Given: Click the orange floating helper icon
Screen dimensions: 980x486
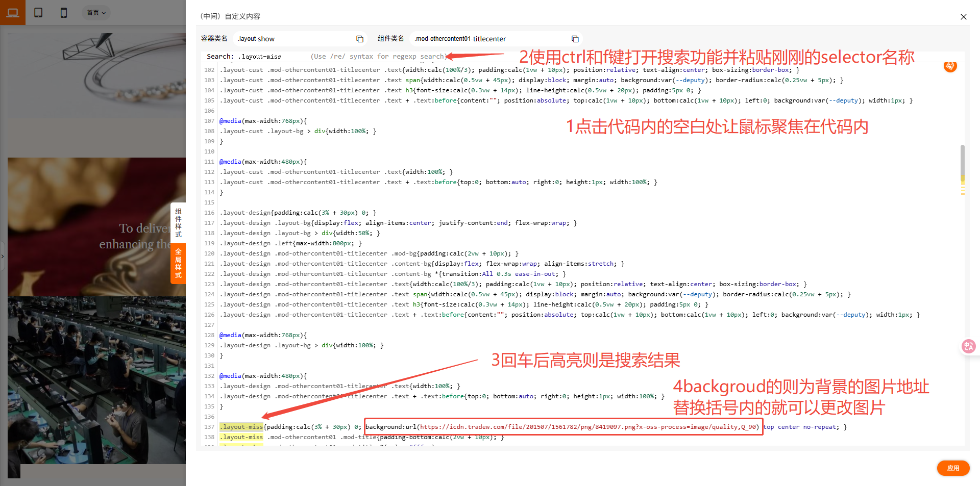Looking at the screenshot, I should (950, 66).
